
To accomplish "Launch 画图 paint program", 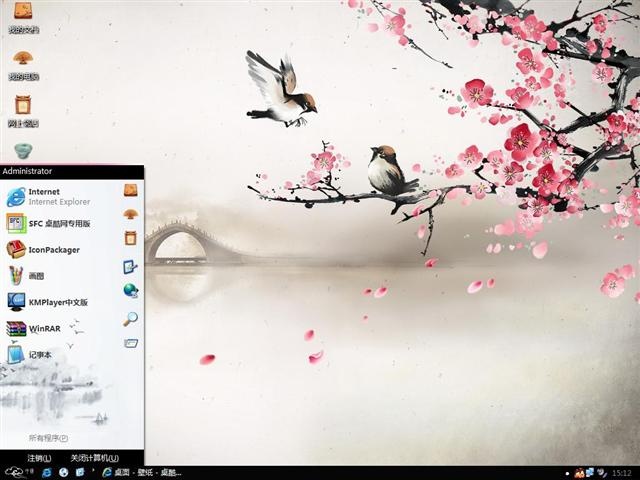I will point(25,276).
